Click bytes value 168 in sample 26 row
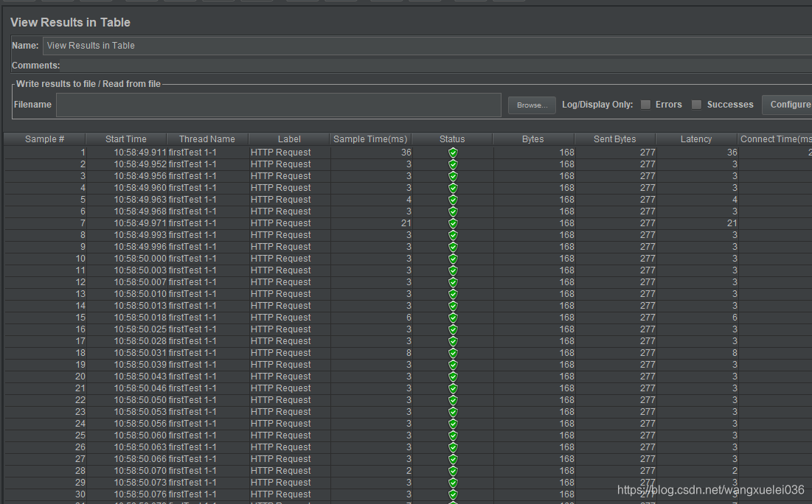Screen dimensions: 812x504 pos(566,447)
